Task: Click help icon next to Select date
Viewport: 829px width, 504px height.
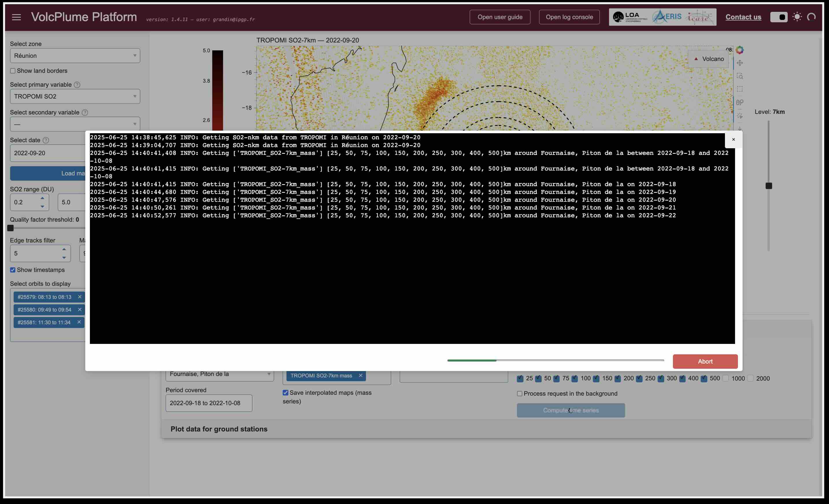Action: pyautogui.click(x=46, y=140)
